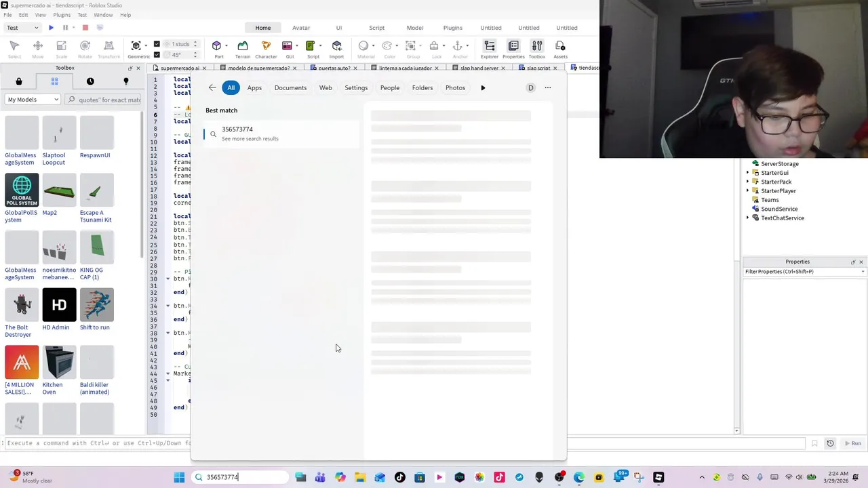
Task: Go back in Windows search panel
Action: [212, 87]
